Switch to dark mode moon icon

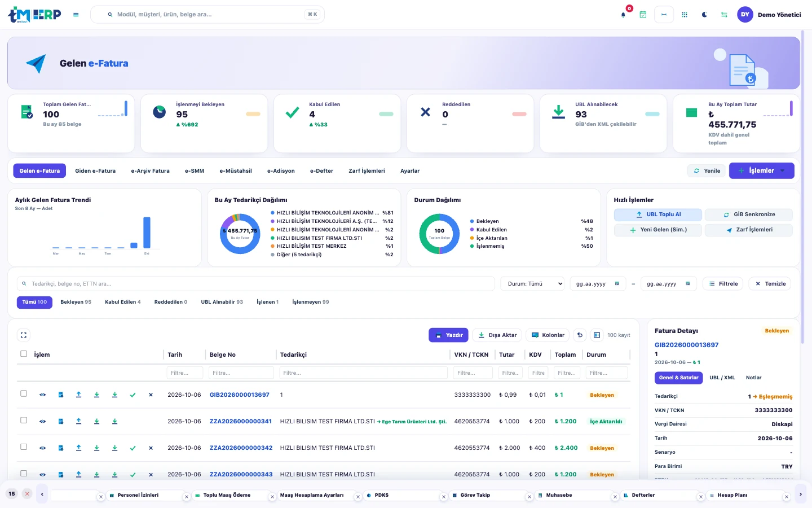[704, 15]
